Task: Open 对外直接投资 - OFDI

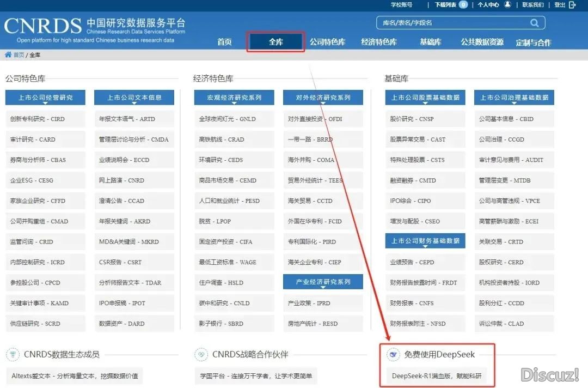Action: 323,119
